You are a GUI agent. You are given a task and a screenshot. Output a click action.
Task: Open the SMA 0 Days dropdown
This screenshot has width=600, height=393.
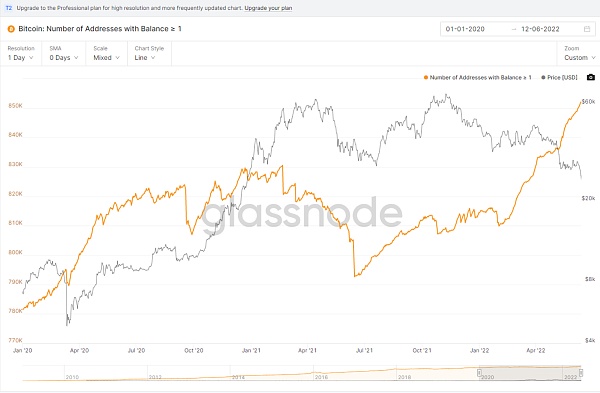[x=64, y=54]
